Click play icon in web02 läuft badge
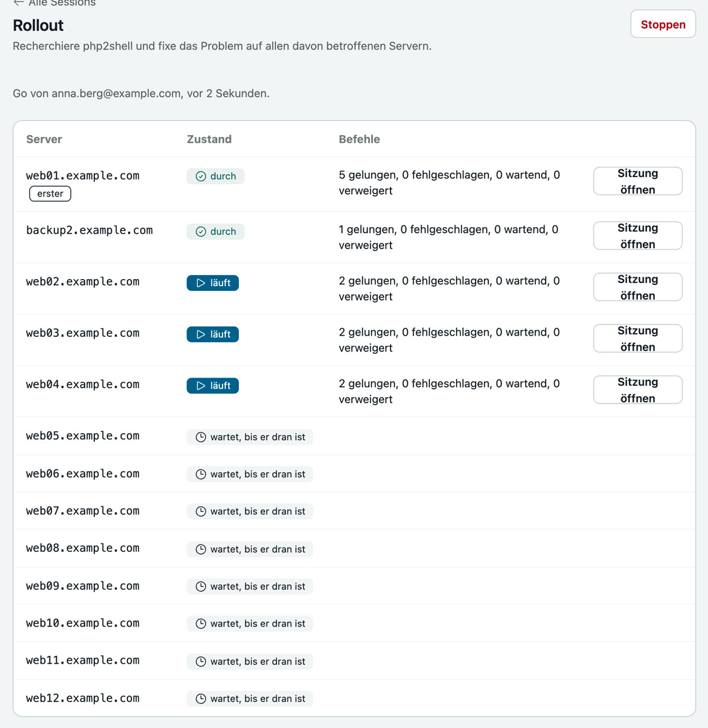The width and height of the screenshot is (708, 728). point(201,283)
